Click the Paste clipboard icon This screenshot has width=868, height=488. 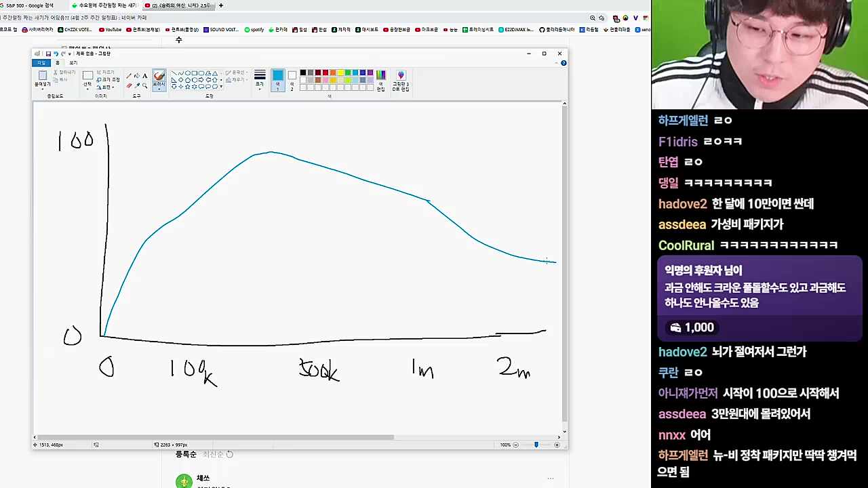tap(43, 75)
